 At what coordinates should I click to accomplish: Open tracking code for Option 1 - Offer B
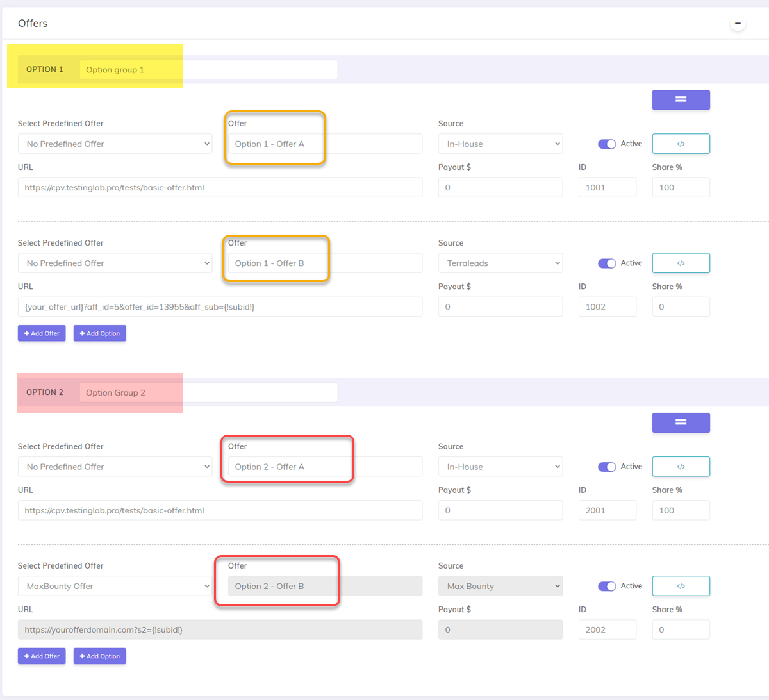681,263
